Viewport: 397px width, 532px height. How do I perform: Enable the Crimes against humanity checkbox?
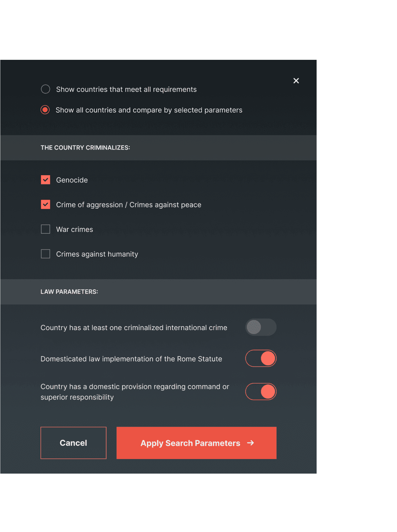(46, 254)
